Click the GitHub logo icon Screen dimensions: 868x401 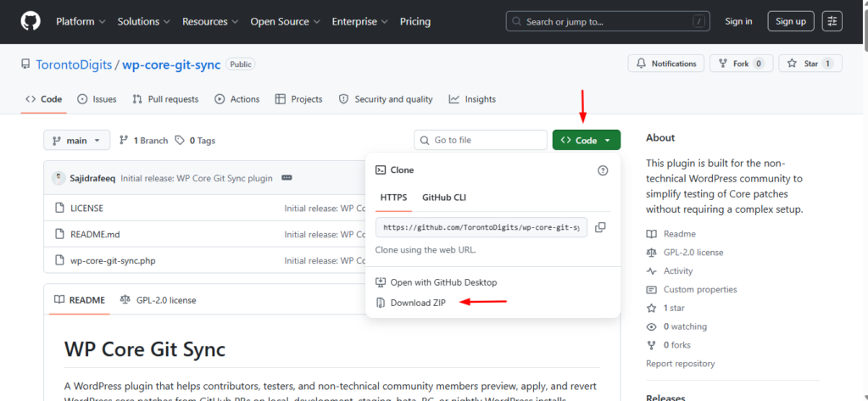coord(31,21)
